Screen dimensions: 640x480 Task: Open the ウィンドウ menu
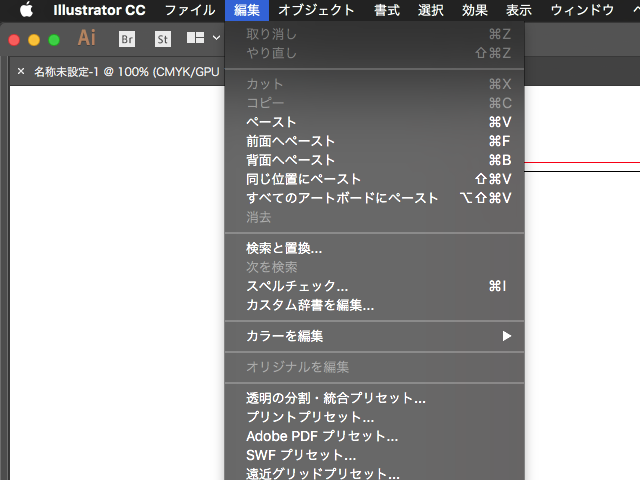(582, 10)
